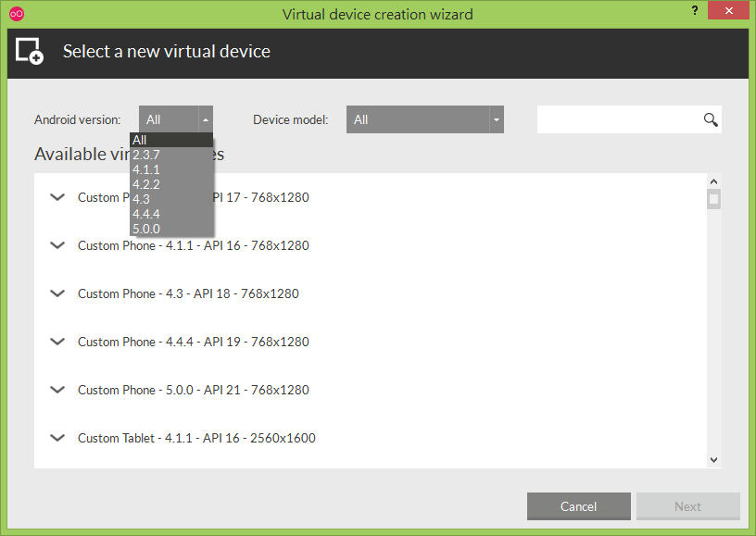The width and height of the screenshot is (756, 536).
Task: Expand Custom Phone 4.4.4 API 19 chevron
Action: pos(57,342)
